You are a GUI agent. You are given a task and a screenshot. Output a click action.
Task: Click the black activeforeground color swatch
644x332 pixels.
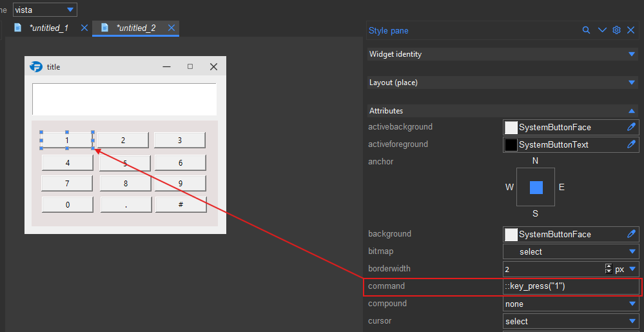point(511,144)
